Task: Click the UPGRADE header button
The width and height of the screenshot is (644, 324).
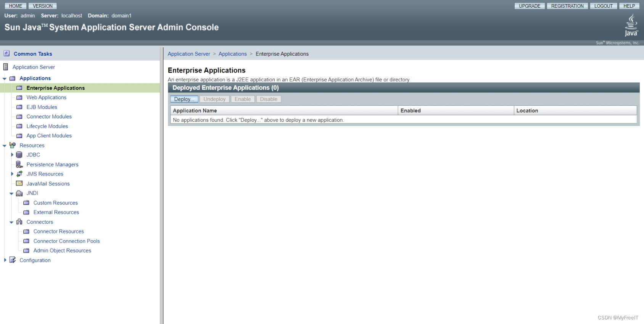Action: 530,6
